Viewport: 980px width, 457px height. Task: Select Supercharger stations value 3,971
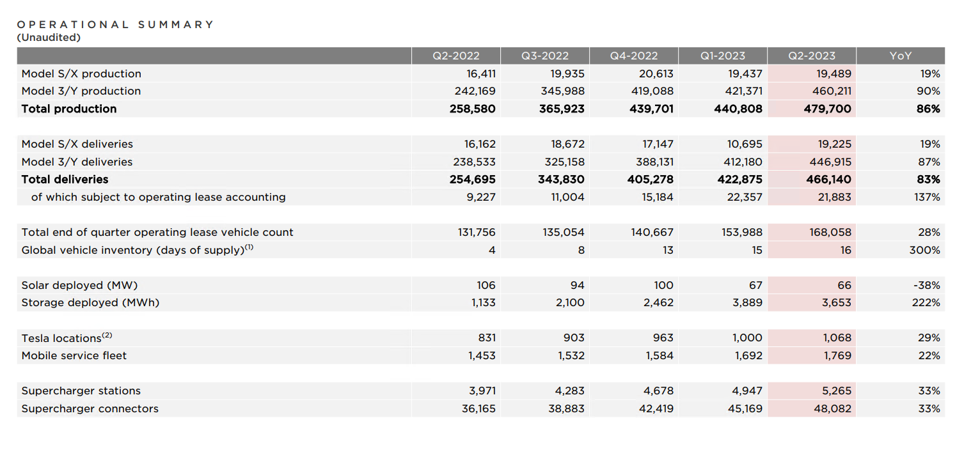pos(482,391)
